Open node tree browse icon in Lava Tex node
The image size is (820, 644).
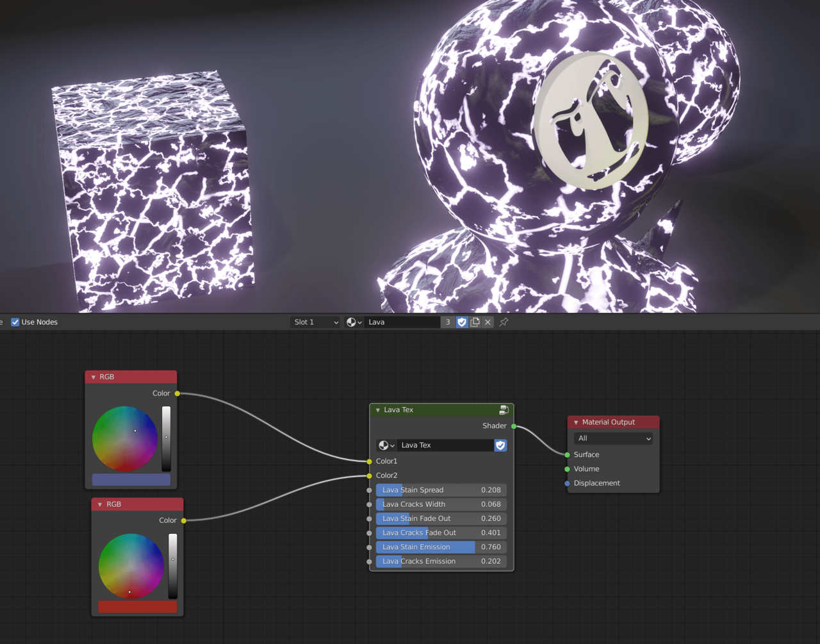[x=386, y=445]
